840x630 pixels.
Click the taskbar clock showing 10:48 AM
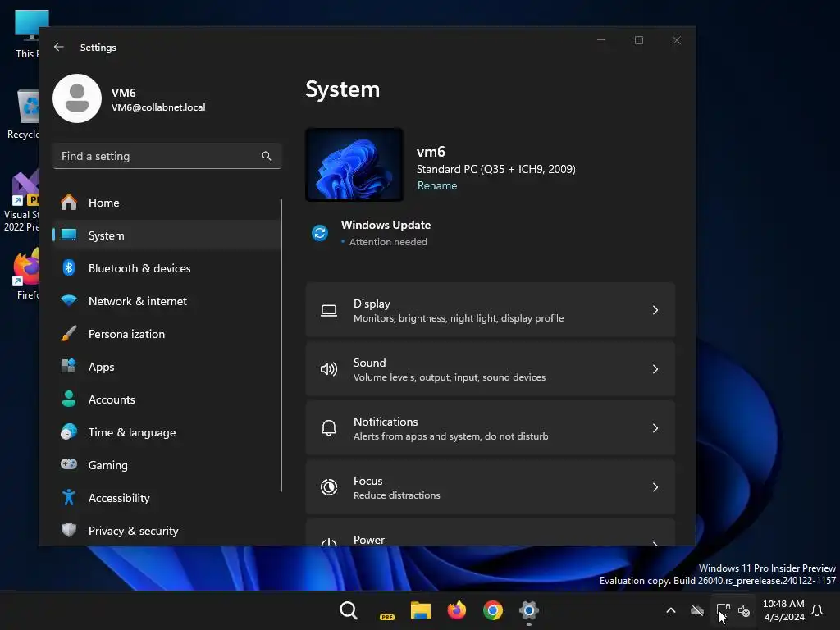coord(783,610)
